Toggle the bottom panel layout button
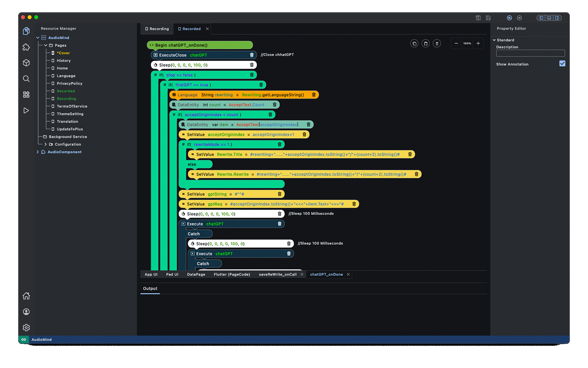 point(549,18)
